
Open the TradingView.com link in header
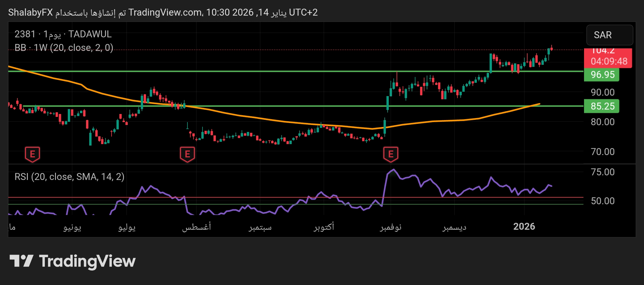(165, 12)
